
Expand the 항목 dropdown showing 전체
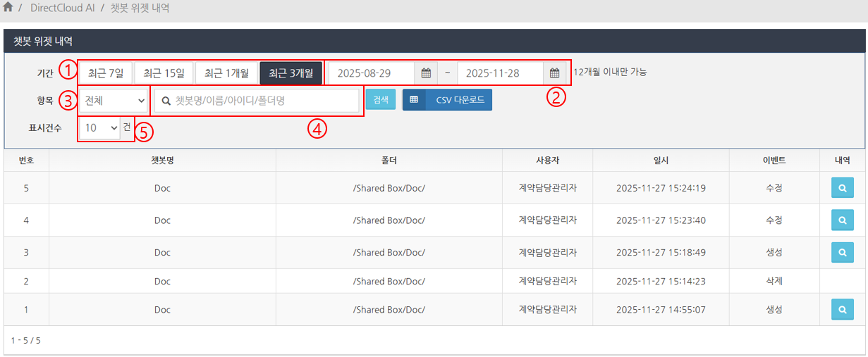113,100
